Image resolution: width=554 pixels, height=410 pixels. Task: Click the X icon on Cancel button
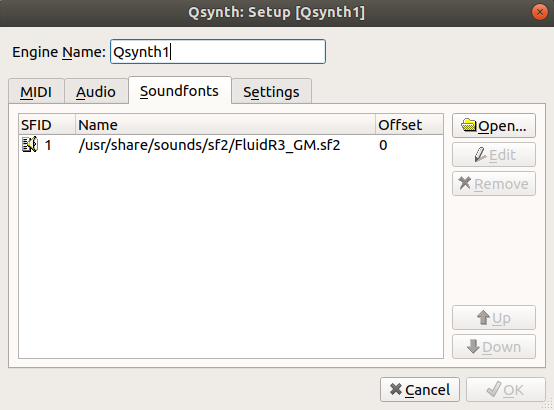396,389
